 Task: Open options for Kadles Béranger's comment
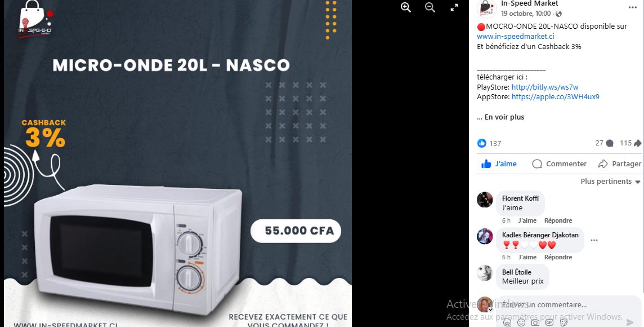click(594, 240)
